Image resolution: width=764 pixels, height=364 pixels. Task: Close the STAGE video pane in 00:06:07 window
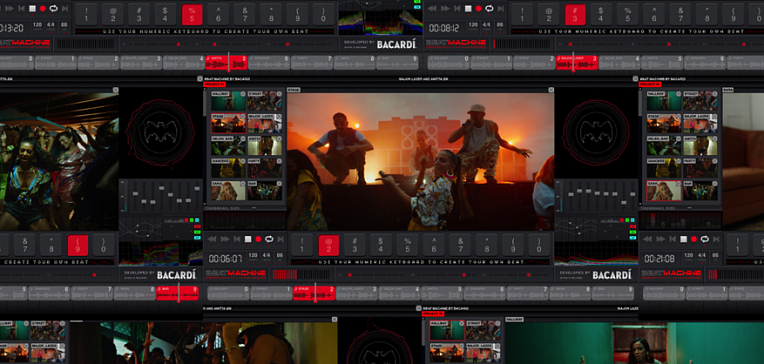click(x=551, y=90)
